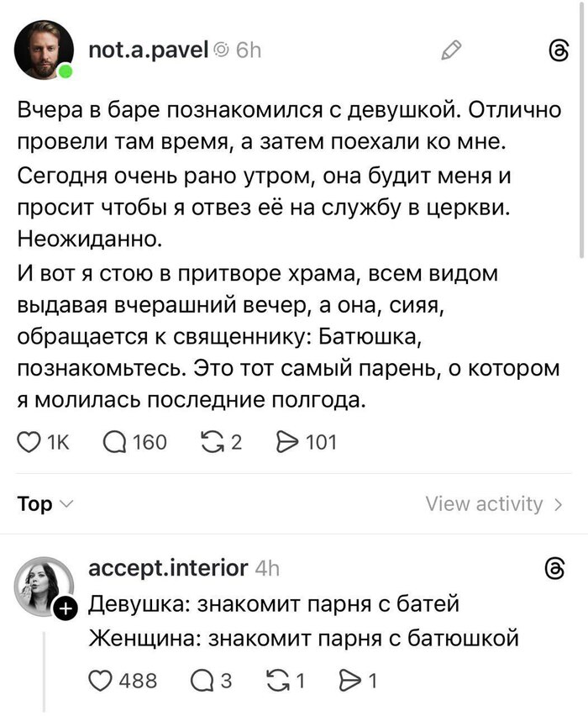This screenshot has width=588, height=716.
Task: Repost the story using the repost icon
Action: (218, 441)
